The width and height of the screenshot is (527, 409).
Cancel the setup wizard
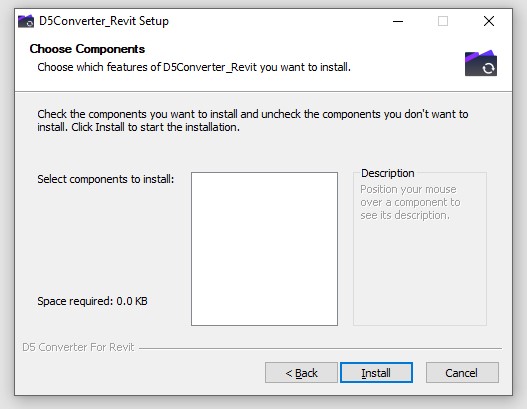coord(462,372)
